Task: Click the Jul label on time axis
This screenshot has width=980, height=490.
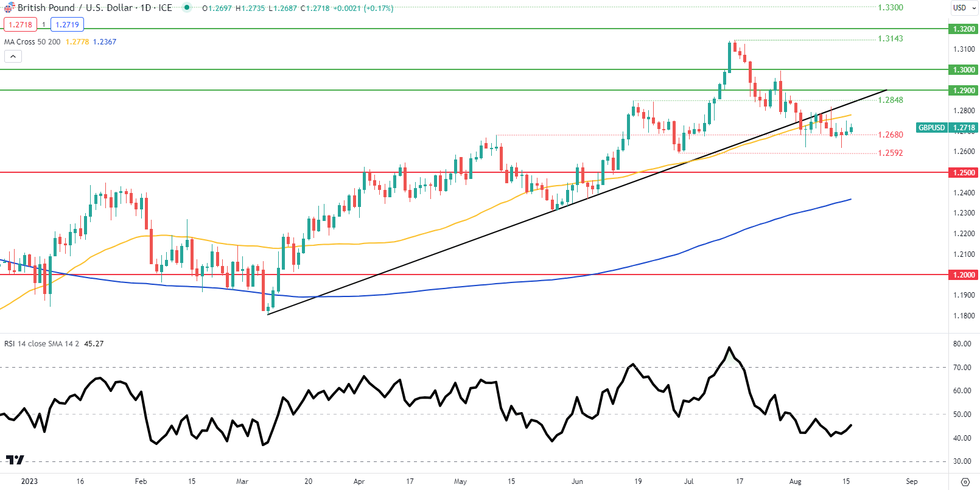Action: [688, 481]
